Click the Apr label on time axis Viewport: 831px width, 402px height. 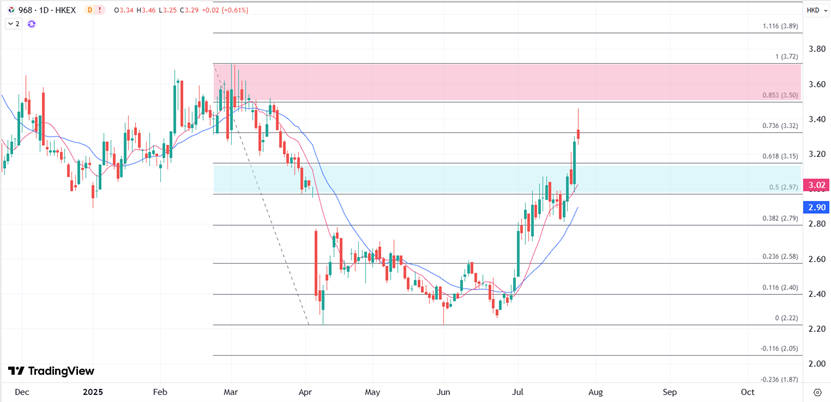[305, 392]
